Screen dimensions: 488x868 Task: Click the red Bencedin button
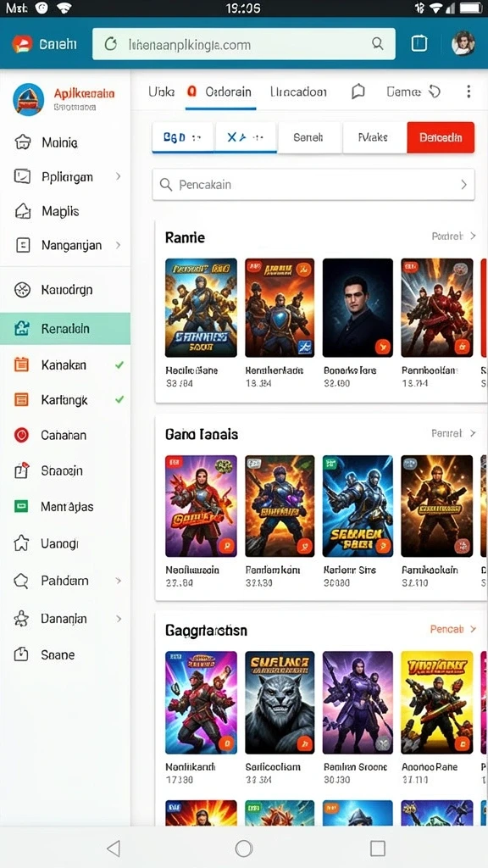coord(441,137)
